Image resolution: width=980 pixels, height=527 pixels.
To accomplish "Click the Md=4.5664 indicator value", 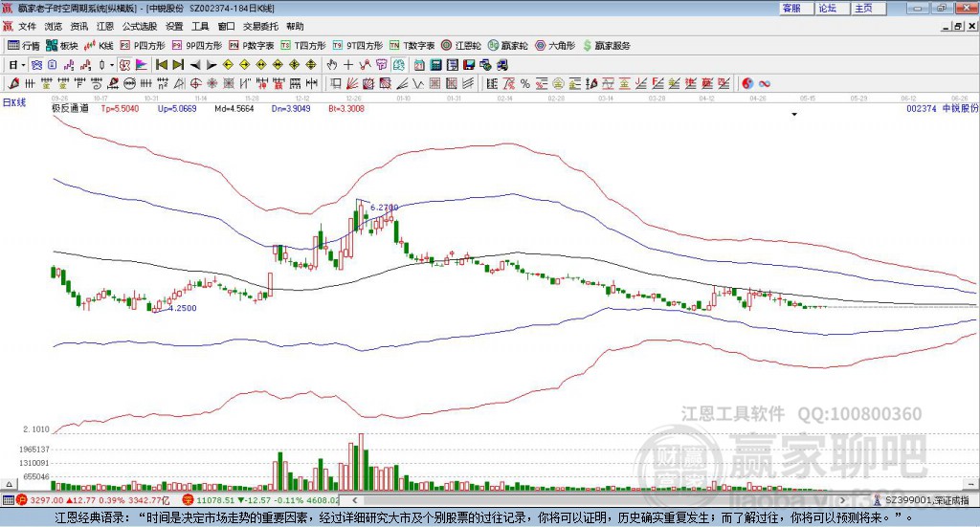I will click(234, 109).
